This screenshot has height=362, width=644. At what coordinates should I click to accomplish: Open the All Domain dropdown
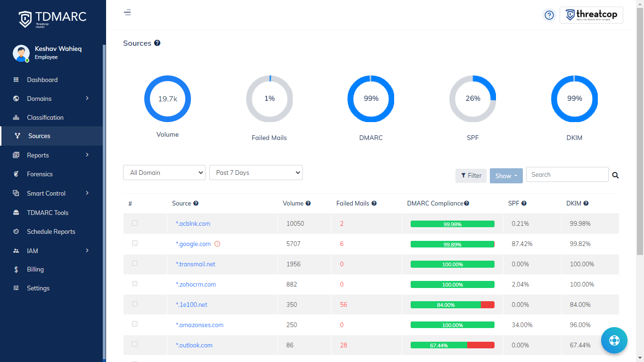click(164, 173)
